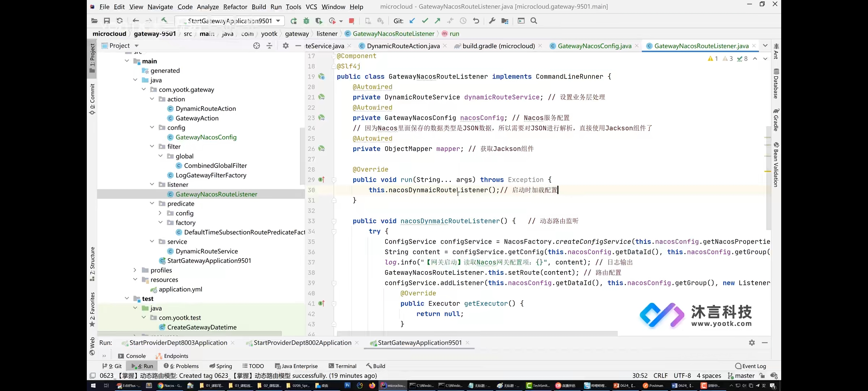868x391 pixels.
Task: Click the Show History clock icon
Action: click(463, 21)
